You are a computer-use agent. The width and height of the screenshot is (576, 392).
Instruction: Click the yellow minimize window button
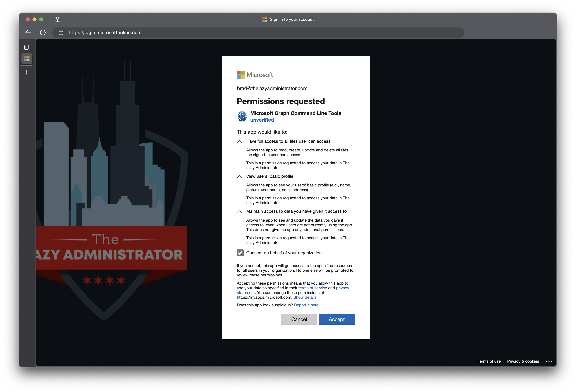click(x=35, y=19)
